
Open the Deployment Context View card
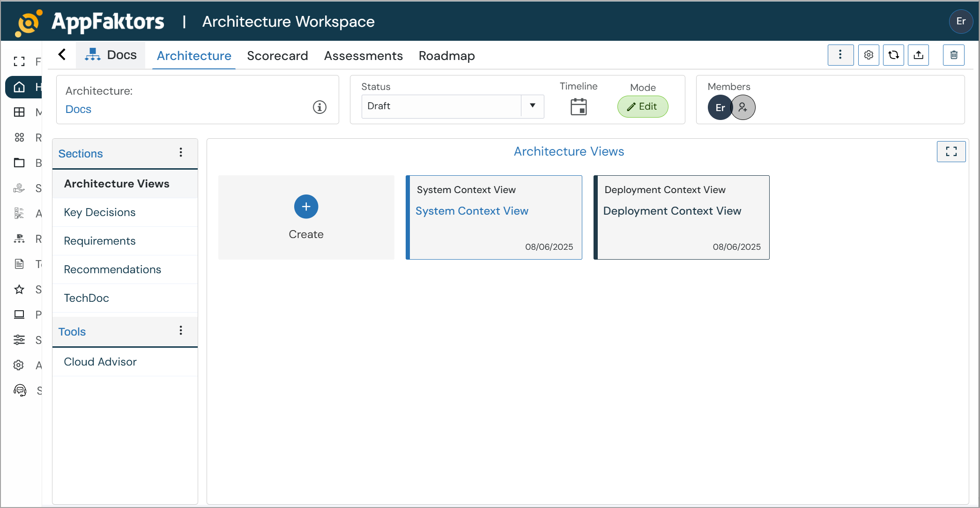click(x=681, y=217)
